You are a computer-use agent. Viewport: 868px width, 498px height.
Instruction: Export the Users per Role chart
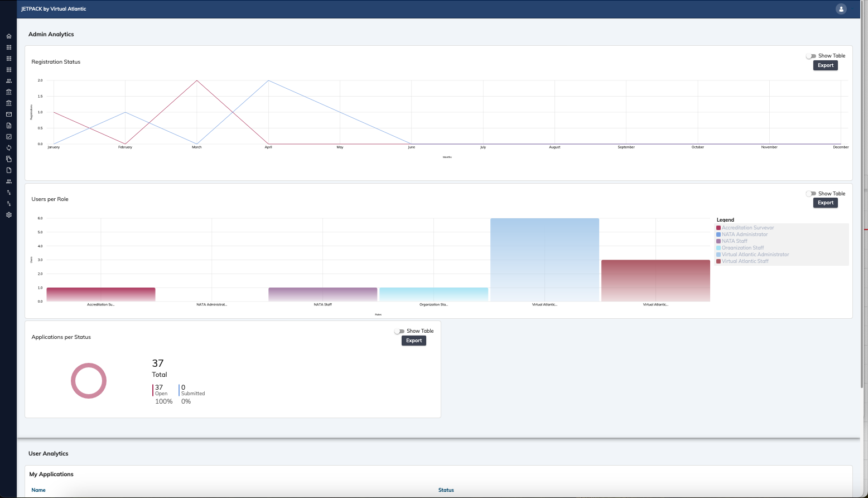point(826,203)
